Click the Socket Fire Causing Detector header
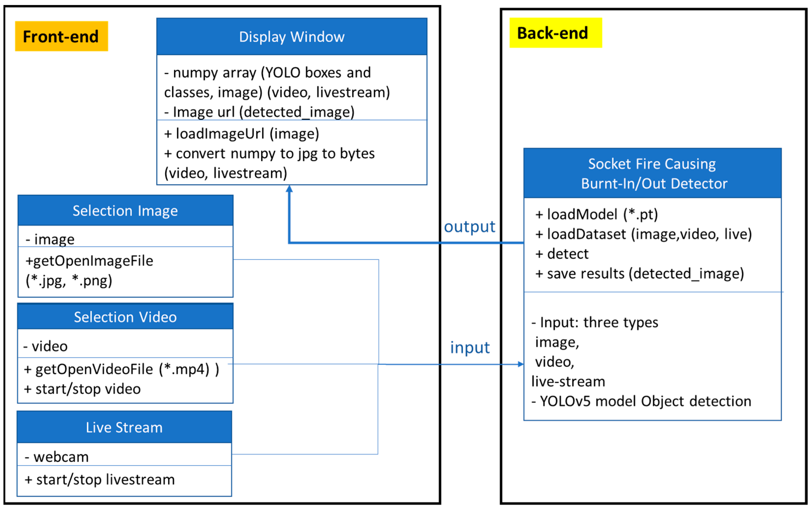This screenshot has width=812, height=510. (652, 173)
